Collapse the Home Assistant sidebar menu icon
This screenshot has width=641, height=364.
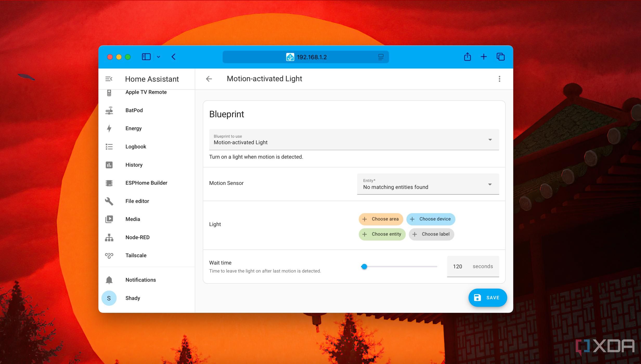point(109,79)
